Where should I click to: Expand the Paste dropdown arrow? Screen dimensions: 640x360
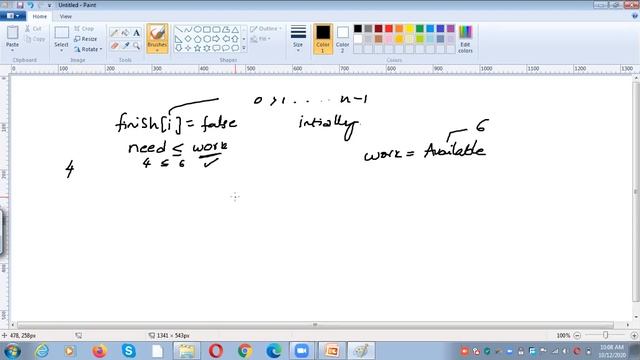(13, 50)
